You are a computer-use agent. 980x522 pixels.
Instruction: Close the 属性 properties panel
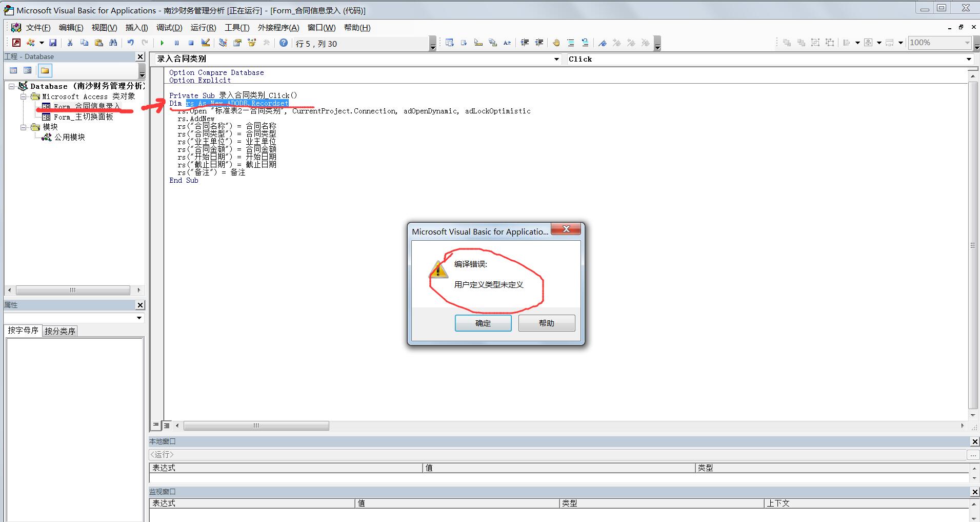point(140,305)
